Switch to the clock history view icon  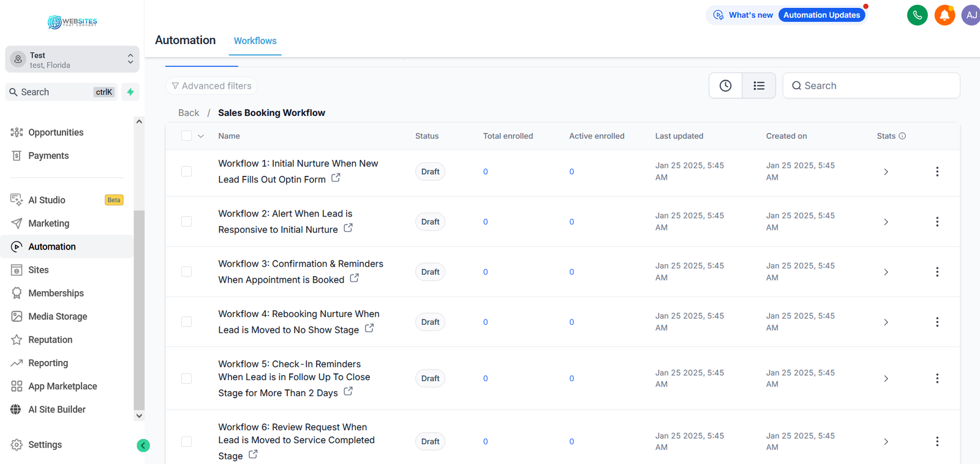pos(725,86)
